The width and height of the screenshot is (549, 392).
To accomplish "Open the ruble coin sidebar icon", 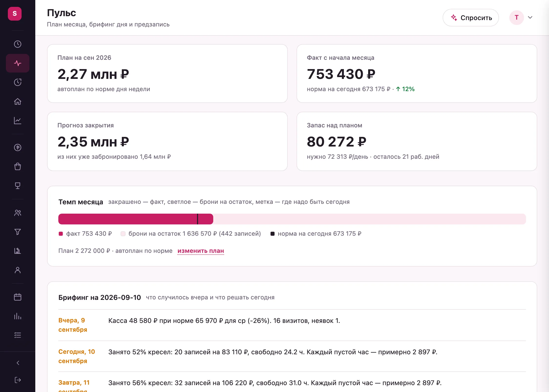I will tap(18, 147).
